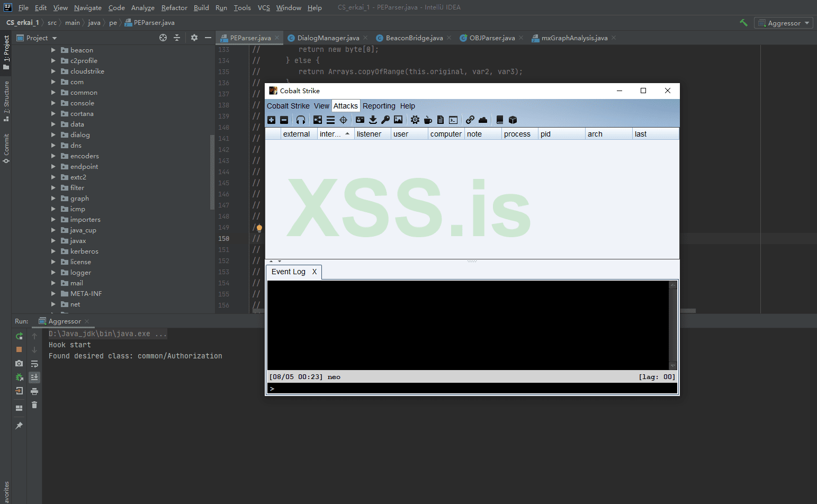
Task: Expand the META-INF folder
Action: tap(53, 294)
